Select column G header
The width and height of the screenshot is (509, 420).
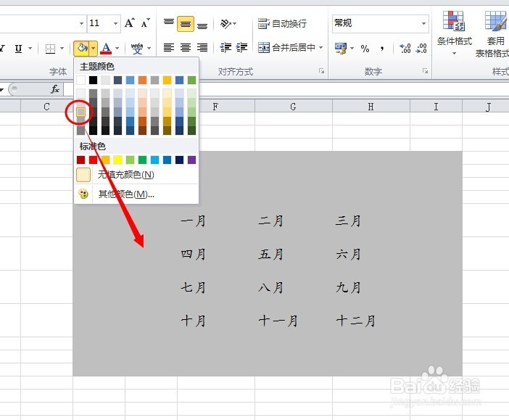coord(294,107)
